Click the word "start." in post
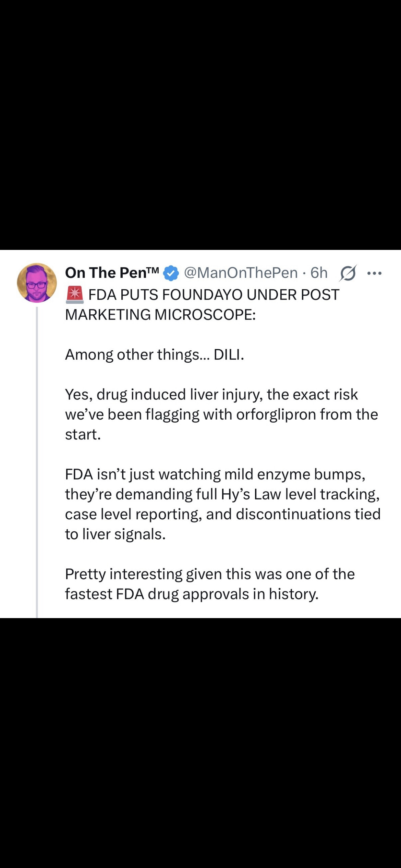The image size is (401, 868). click(x=83, y=434)
